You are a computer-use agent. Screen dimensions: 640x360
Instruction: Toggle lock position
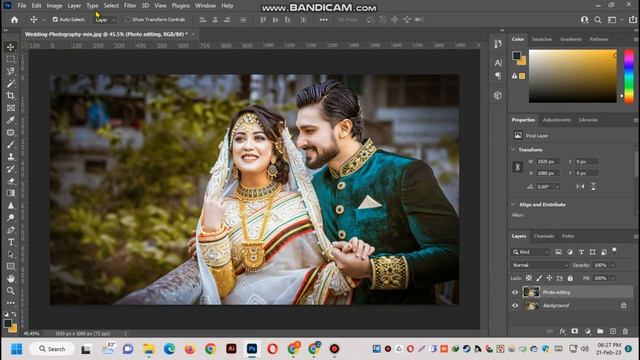click(549, 278)
